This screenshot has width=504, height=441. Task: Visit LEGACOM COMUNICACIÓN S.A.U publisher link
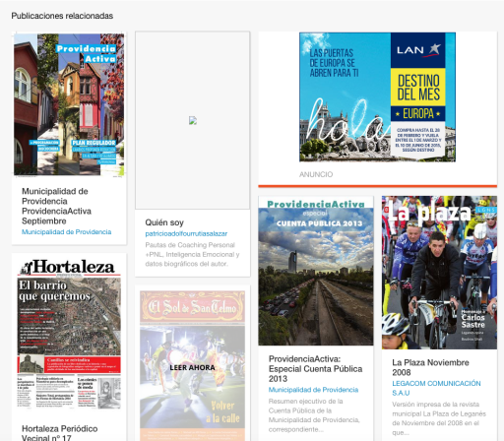click(x=436, y=388)
